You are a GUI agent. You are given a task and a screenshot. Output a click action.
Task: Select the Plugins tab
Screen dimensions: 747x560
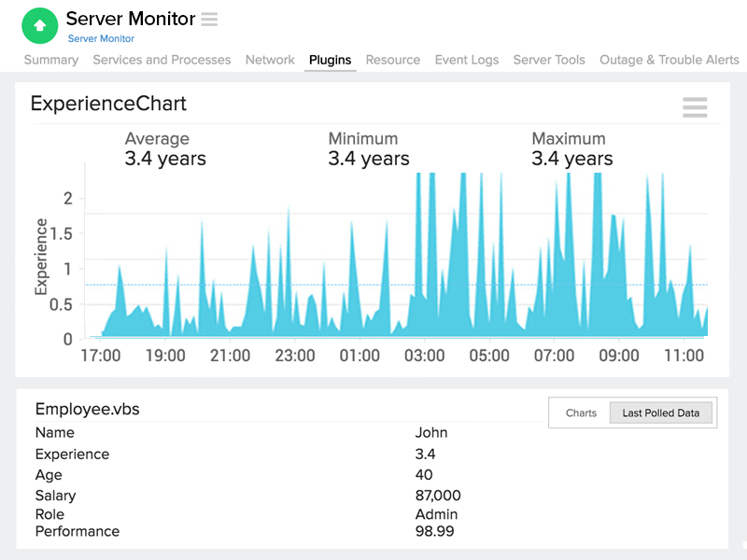[330, 60]
